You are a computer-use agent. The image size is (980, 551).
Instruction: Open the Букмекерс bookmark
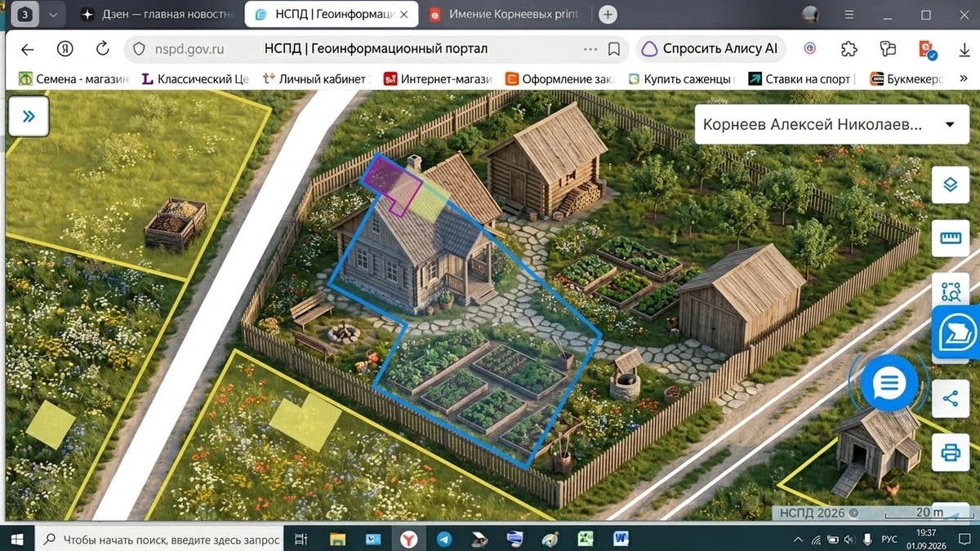coord(907,79)
